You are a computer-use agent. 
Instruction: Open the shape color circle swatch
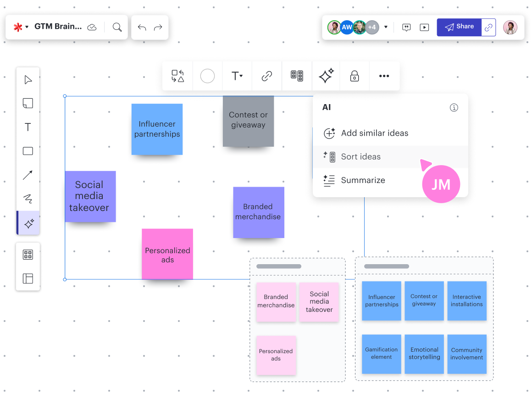[x=207, y=76]
